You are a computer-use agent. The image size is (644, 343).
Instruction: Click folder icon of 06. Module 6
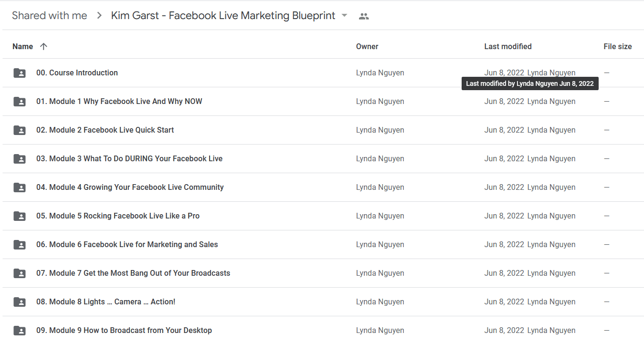[x=20, y=245]
